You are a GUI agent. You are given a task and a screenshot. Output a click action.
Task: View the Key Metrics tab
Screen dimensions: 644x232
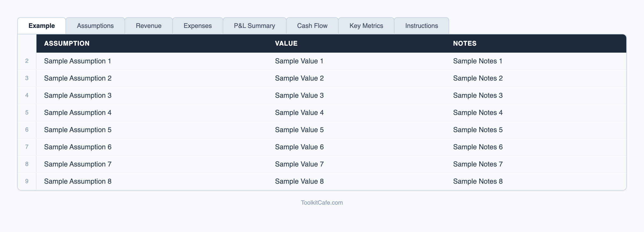coord(366,26)
